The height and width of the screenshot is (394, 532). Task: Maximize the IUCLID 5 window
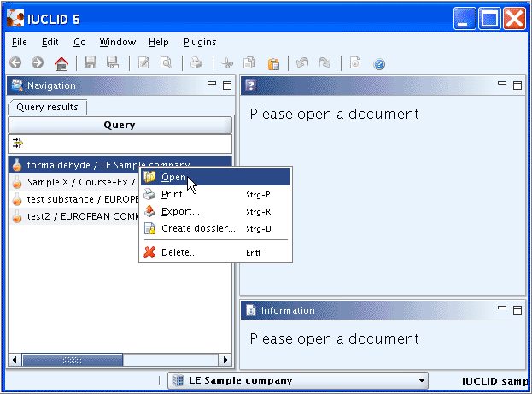tap(489, 18)
